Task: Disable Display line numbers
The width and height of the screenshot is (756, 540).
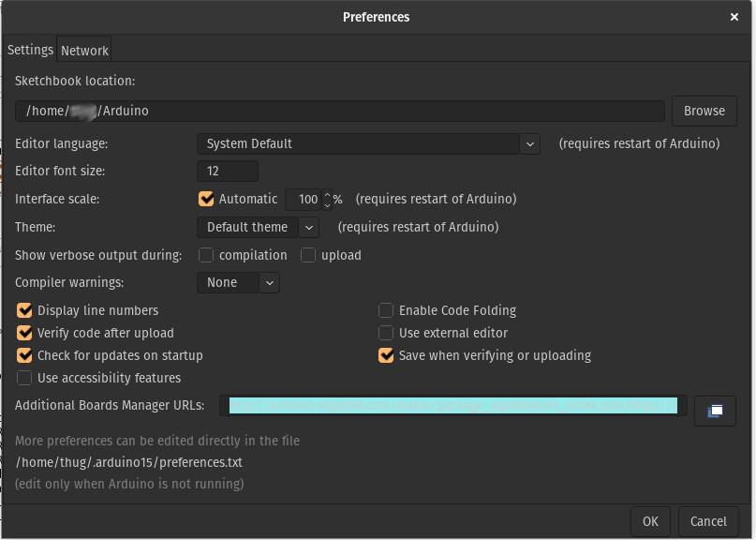Action: [x=24, y=310]
